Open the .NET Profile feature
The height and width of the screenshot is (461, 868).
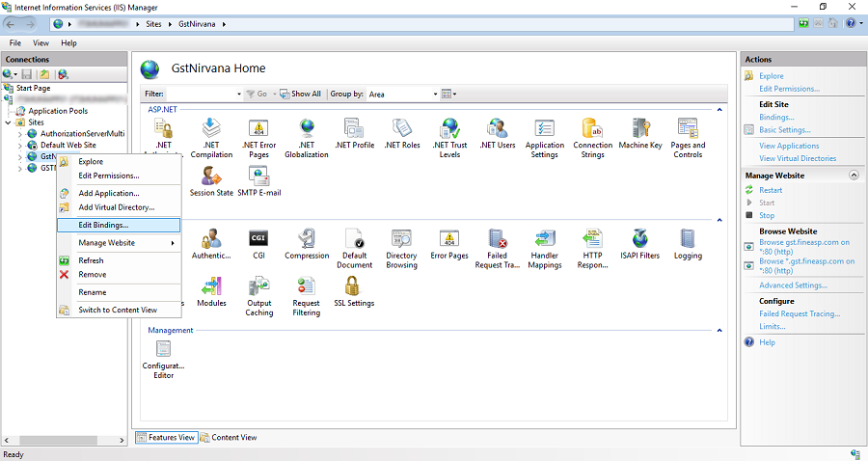[x=354, y=134]
